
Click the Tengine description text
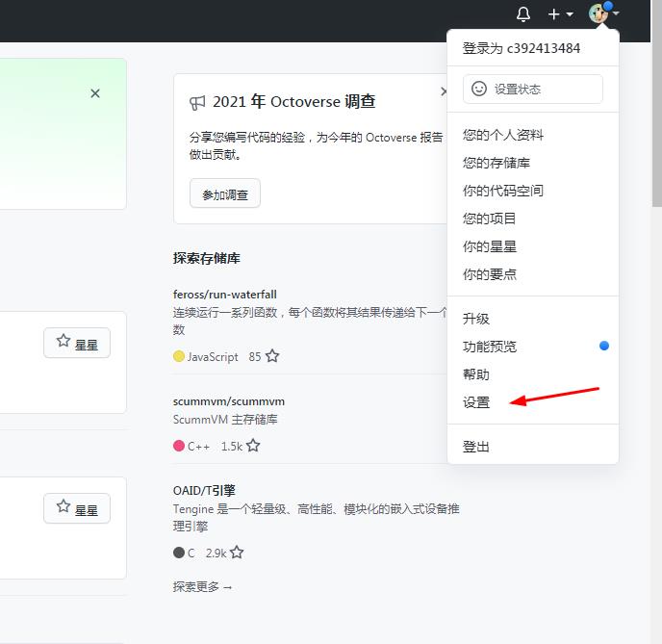tap(316, 518)
